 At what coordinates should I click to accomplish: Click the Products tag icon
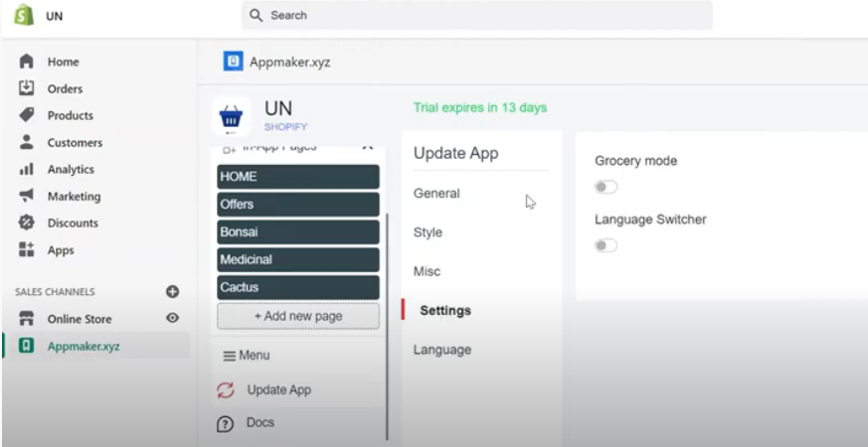[27, 115]
